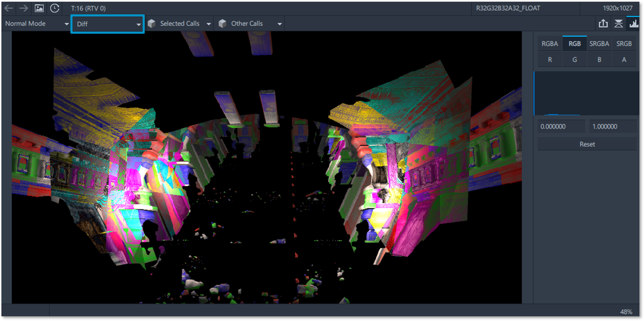Click the cube icon beside Selected Calls
Viewport: 644px width, 321px height.
tap(152, 24)
